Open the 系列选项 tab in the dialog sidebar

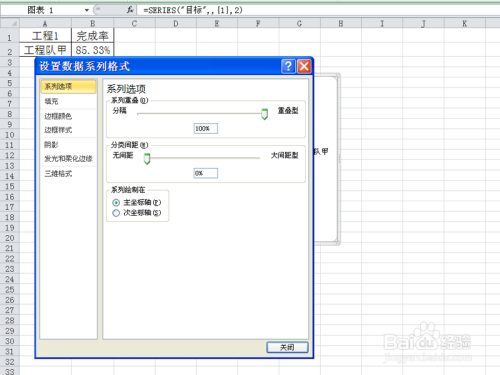point(68,87)
